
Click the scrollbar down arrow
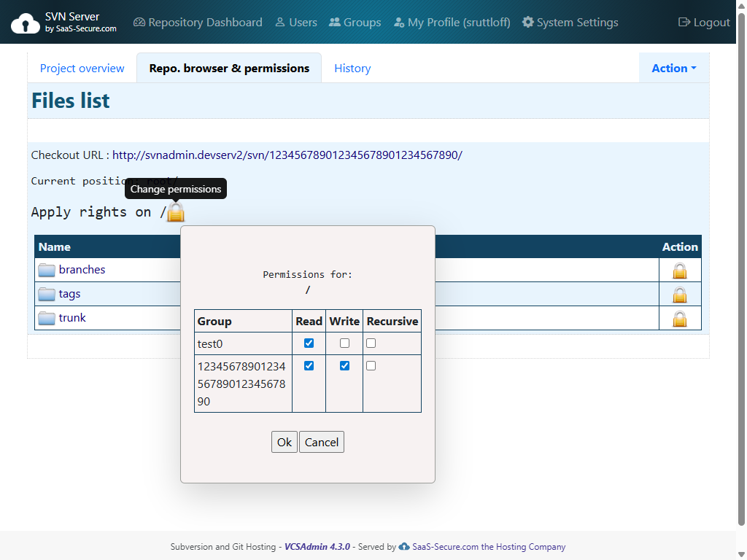point(741,554)
